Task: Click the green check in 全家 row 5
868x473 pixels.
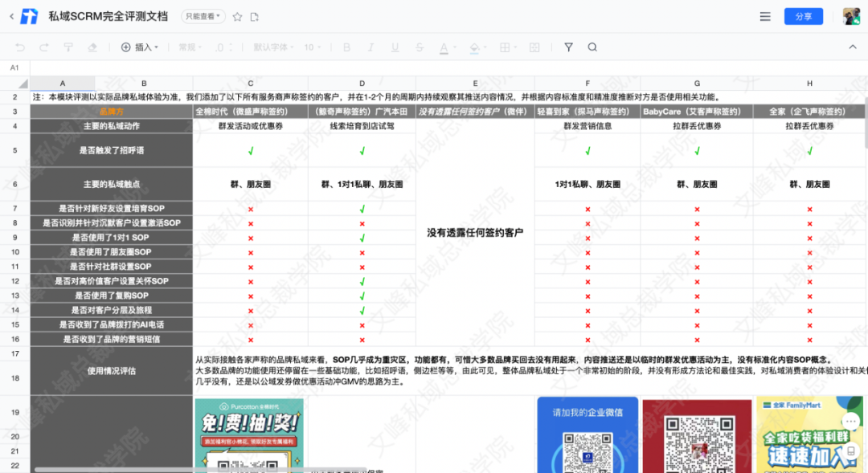Action: [x=809, y=150]
